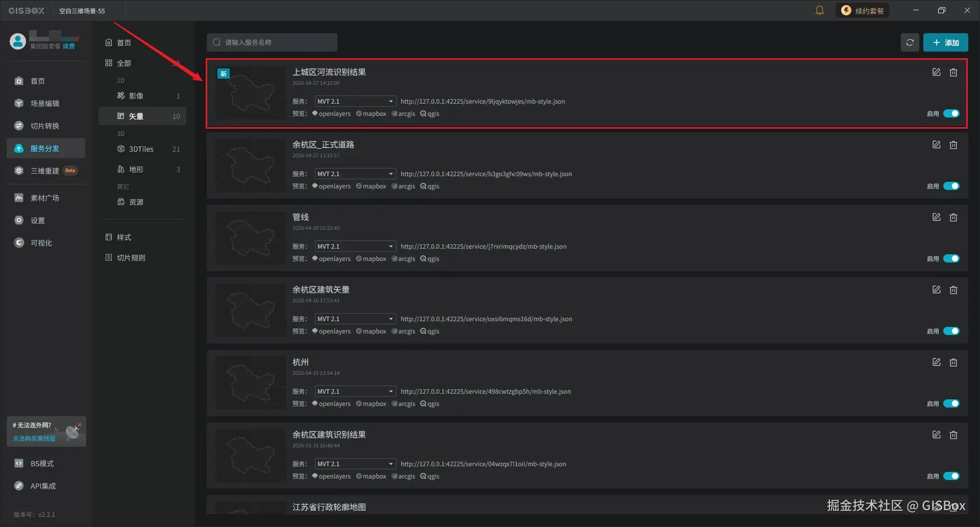980x527 pixels.
Task: Disable the 上城区河流识别结果 service toggle
Action: click(951, 113)
